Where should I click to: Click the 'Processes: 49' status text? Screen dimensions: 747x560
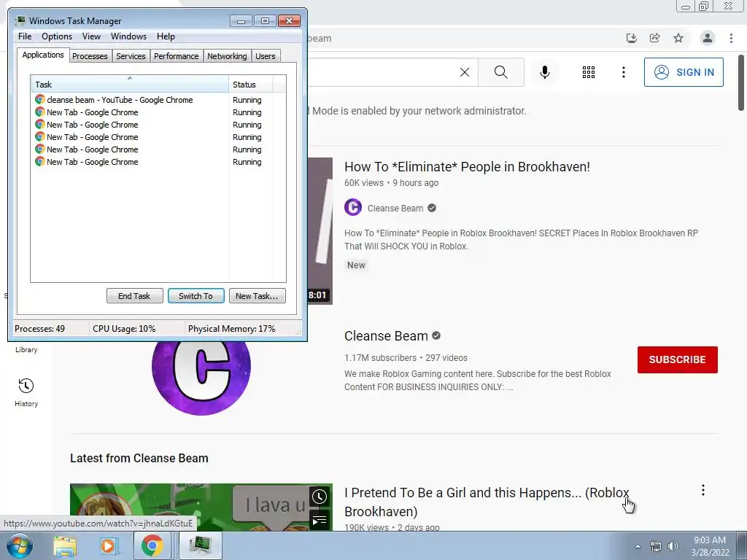[39, 329]
